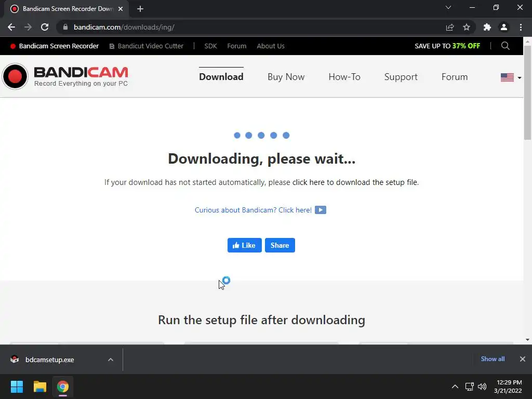Reload the Bandicam download page
This screenshot has height=399, width=532.
tap(45, 27)
